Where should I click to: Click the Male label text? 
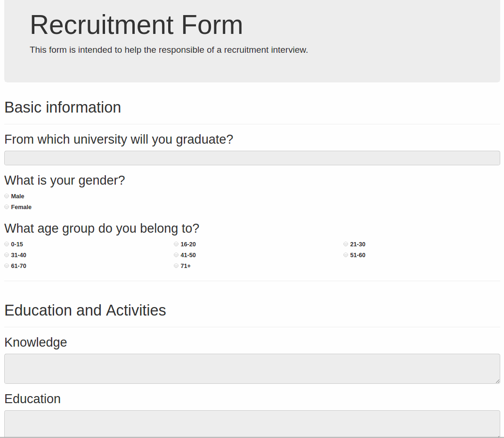coord(18,196)
